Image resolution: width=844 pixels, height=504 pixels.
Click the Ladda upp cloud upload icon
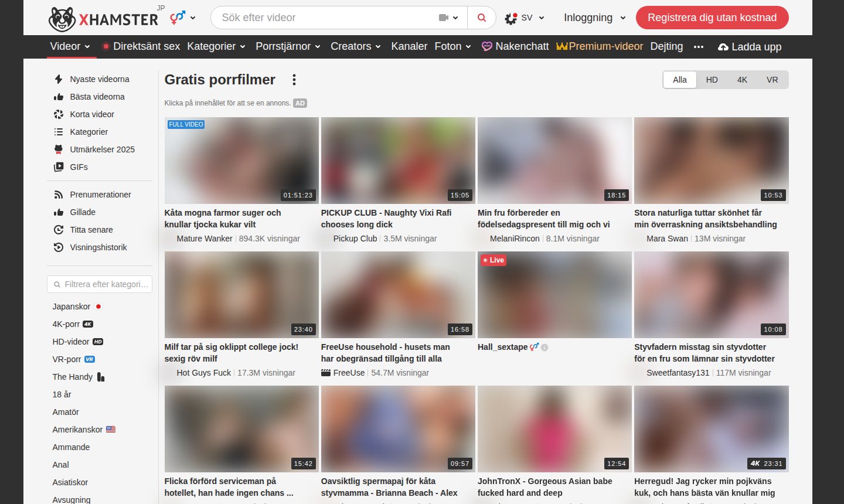pos(723,47)
